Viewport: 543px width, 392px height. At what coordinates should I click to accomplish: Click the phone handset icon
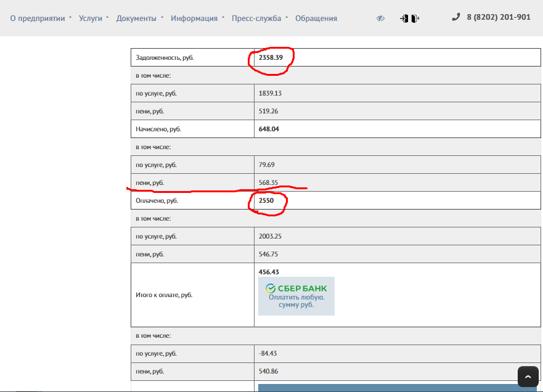pos(456,17)
